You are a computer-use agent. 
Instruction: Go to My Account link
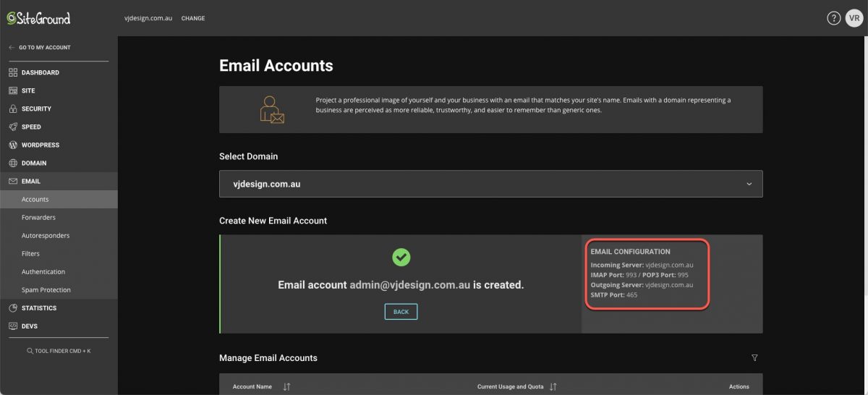click(44, 48)
